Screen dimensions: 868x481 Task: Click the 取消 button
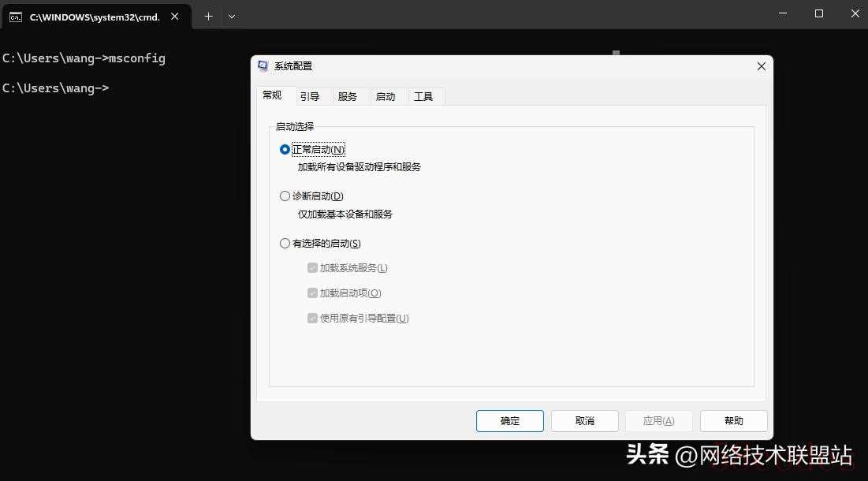pyautogui.click(x=584, y=421)
